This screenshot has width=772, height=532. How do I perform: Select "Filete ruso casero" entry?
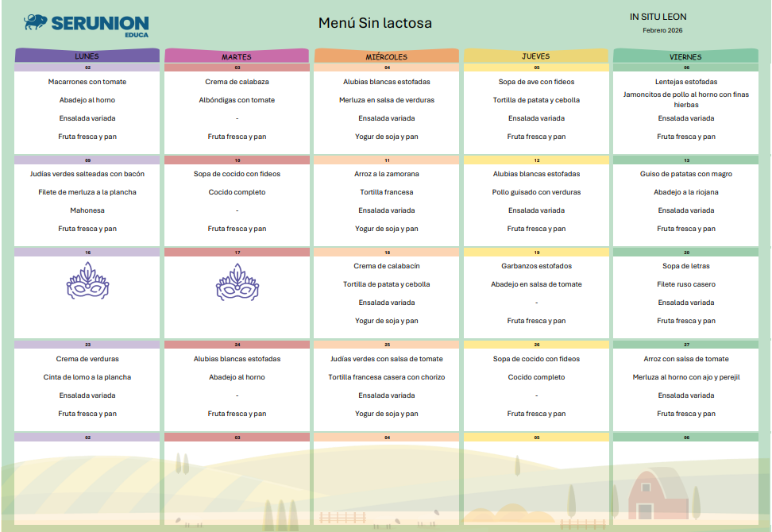pos(685,284)
